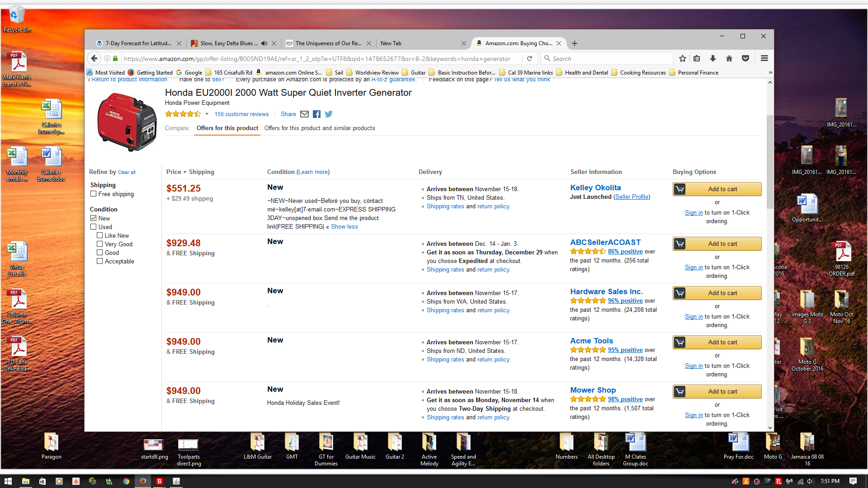Open the Cal 39 Marine links bookmarks folder
The height and width of the screenshot is (488, 868).
pyautogui.click(x=526, y=73)
